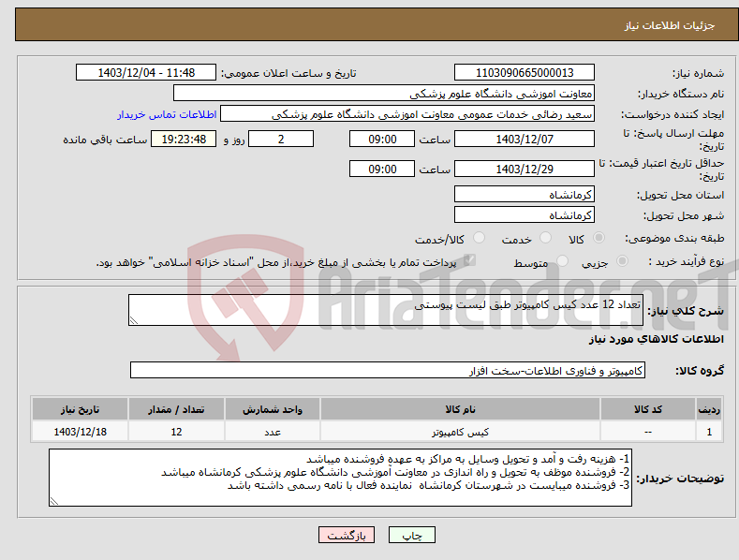Click the response deadline time 09:00 field
The width and height of the screenshot is (739, 560).
pyautogui.click(x=382, y=139)
